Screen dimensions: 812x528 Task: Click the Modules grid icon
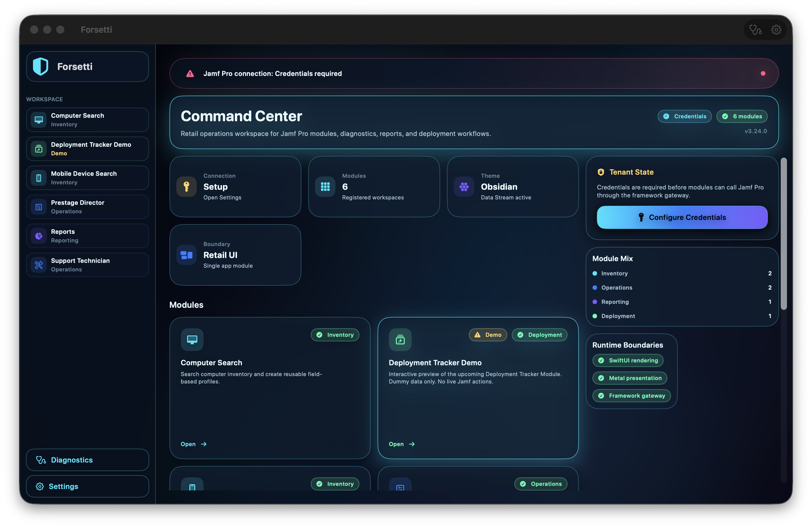click(x=325, y=187)
